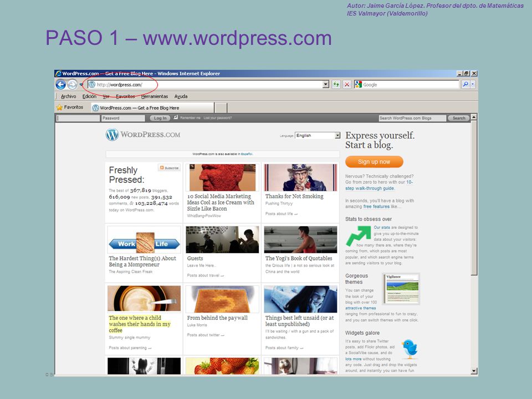Open the recent pages dropdown arrow

click(x=81, y=84)
